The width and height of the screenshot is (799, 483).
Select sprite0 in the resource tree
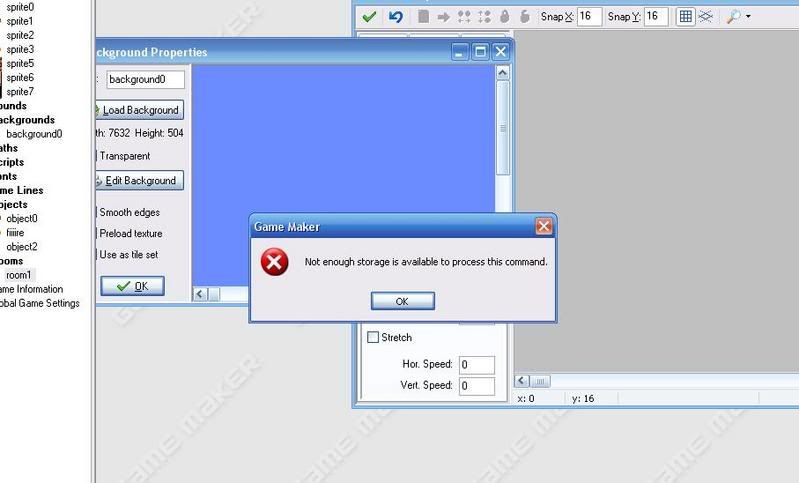pyautogui.click(x=20, y=7)
